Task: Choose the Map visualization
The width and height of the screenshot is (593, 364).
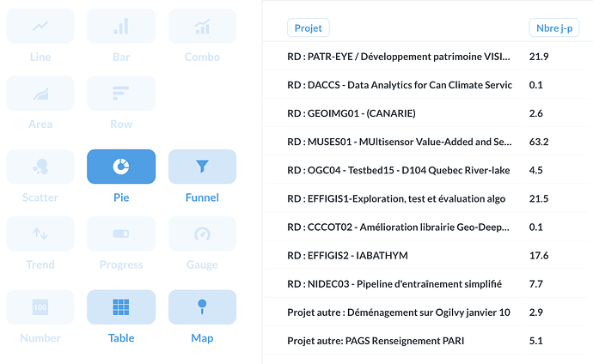Action: click(202, 307)
